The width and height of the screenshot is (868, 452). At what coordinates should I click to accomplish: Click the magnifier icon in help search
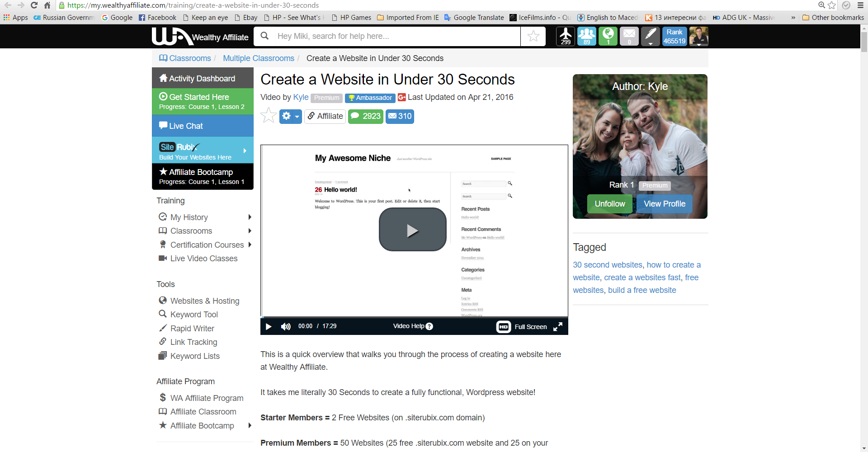[x=265, y=36]
